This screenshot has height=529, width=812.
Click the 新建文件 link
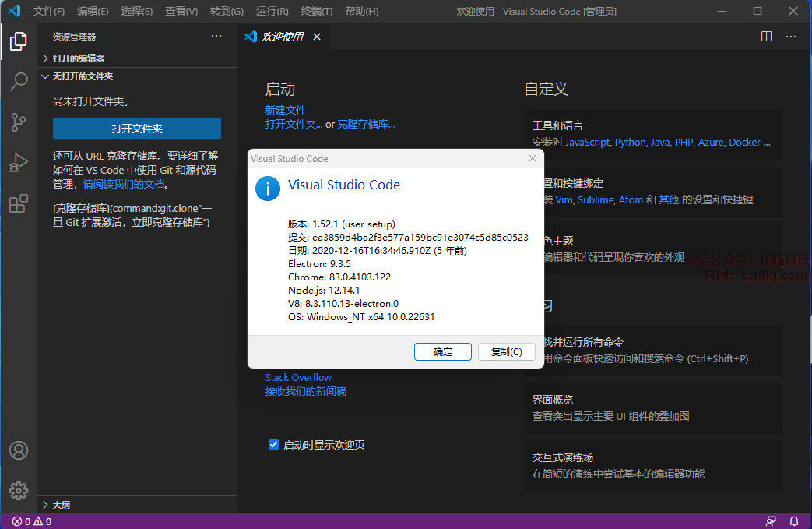286,110
